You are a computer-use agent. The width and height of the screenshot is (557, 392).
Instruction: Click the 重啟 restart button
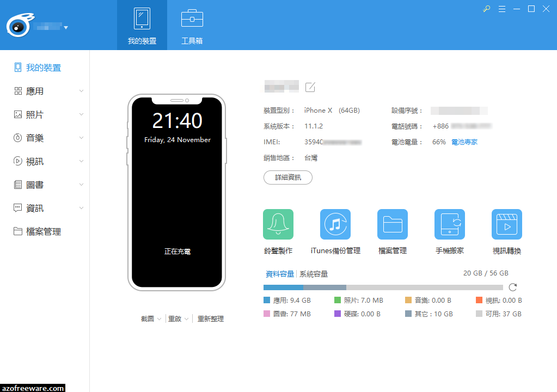(x=175, y=319)
